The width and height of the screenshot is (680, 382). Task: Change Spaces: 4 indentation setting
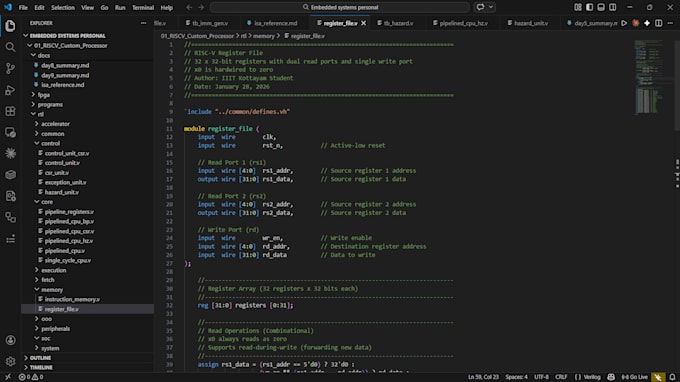coord(517,377)
